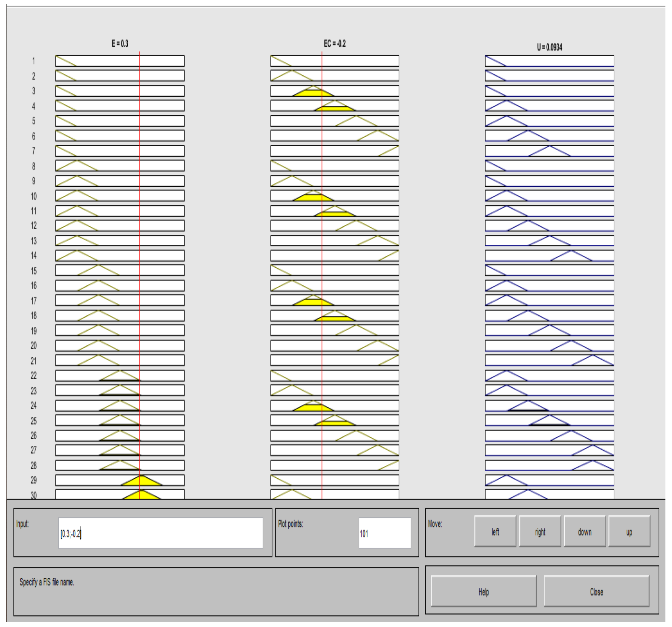This screenshot has height=627, width=672.
Task: Select rule number 1 label
Action: [x=33, y=61]
